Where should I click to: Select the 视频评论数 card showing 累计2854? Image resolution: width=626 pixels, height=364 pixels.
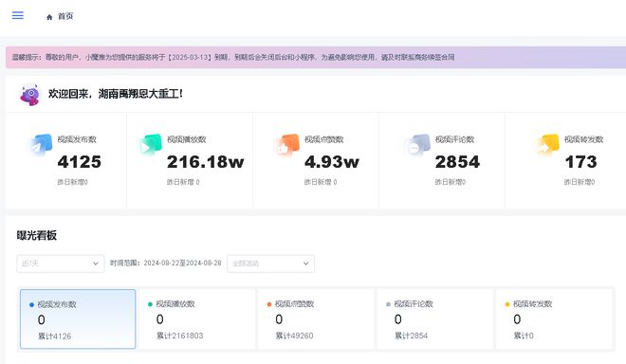(434, 318)
